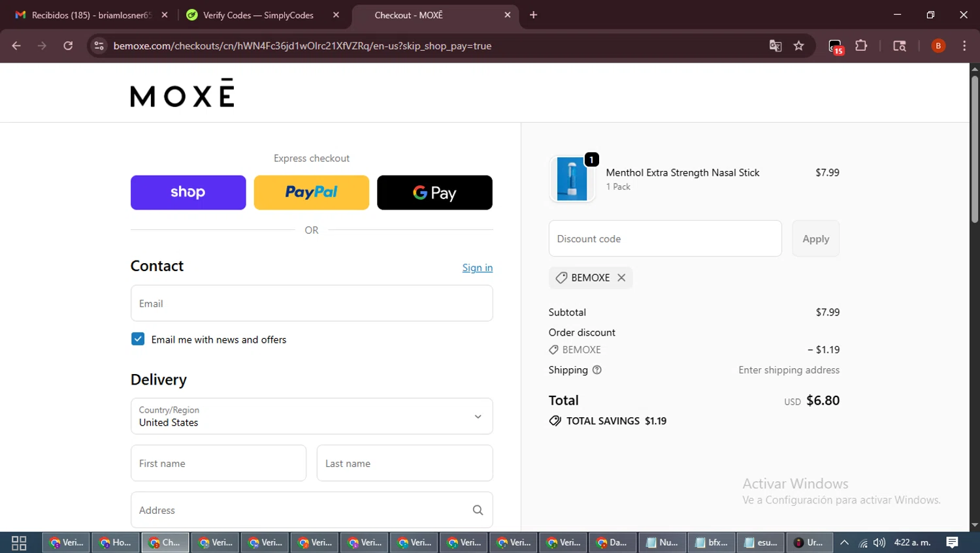The height and width of the screenshot is (553, 980).
Task: View site information icon in address bar
Action: [x=99, y=46]
